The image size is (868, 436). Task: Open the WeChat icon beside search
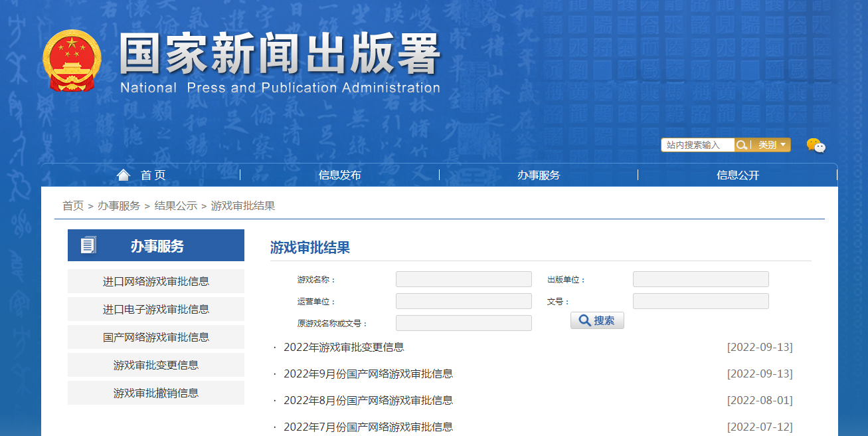(x=816, y=146)
